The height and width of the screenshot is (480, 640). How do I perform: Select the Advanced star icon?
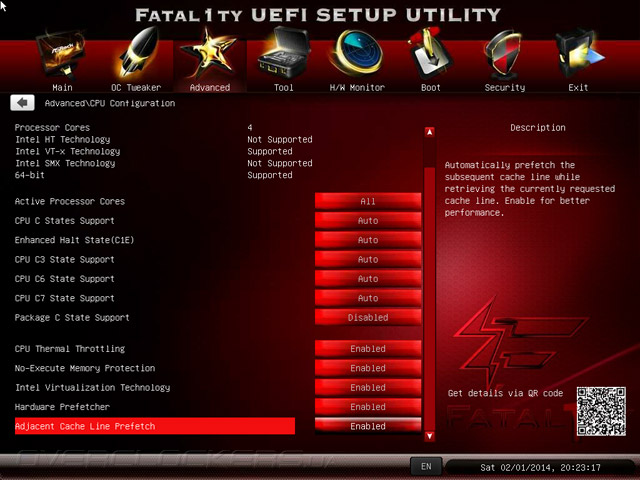coord(209,53)
